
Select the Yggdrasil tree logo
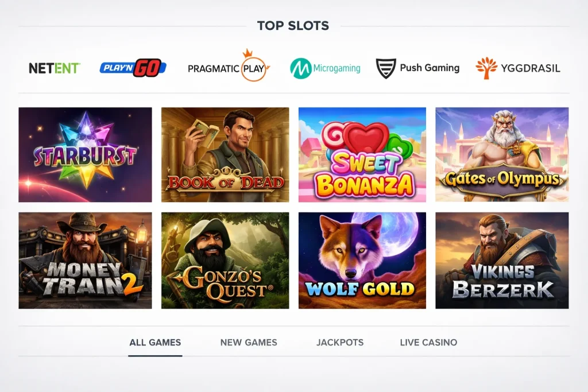[x=486, y=68]
